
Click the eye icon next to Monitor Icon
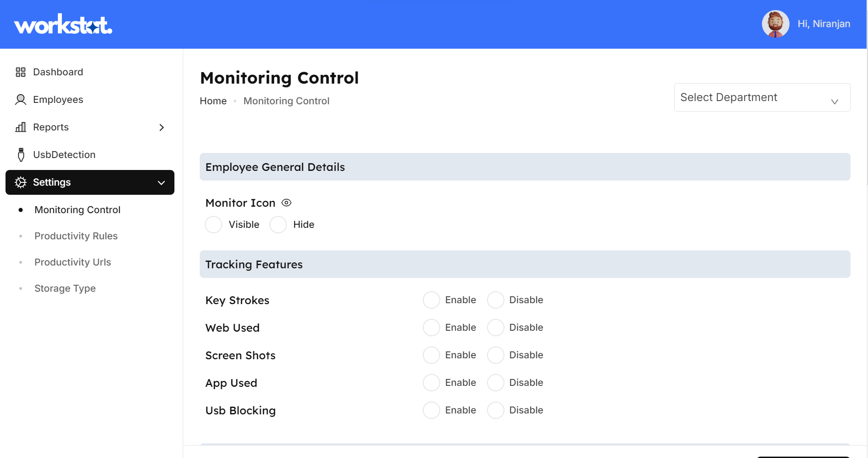286,202
